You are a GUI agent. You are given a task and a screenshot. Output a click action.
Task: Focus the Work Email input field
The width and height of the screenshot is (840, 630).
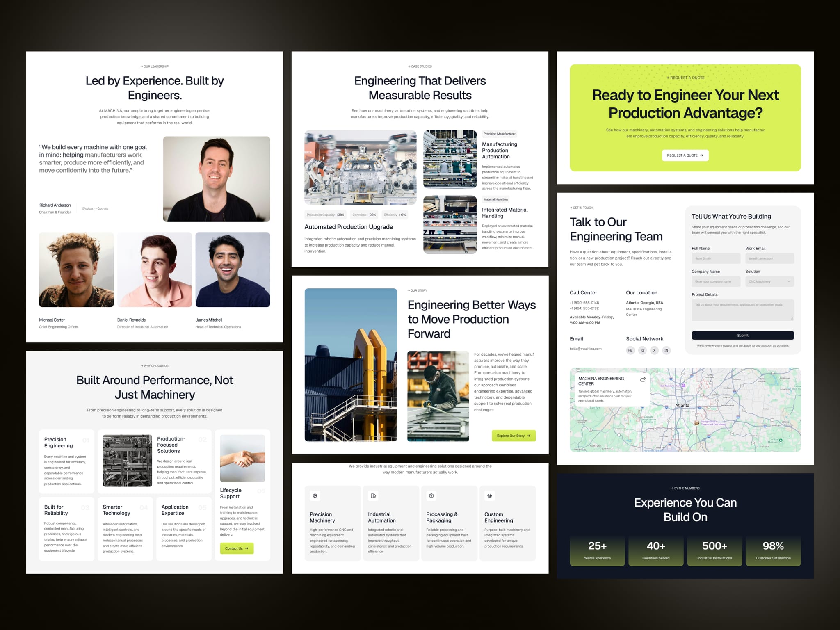click(x=769, y=258)
